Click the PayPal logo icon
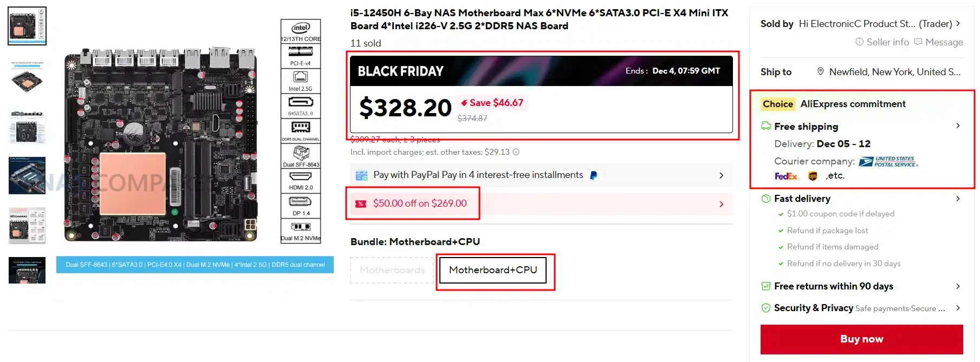 (594, 175)
